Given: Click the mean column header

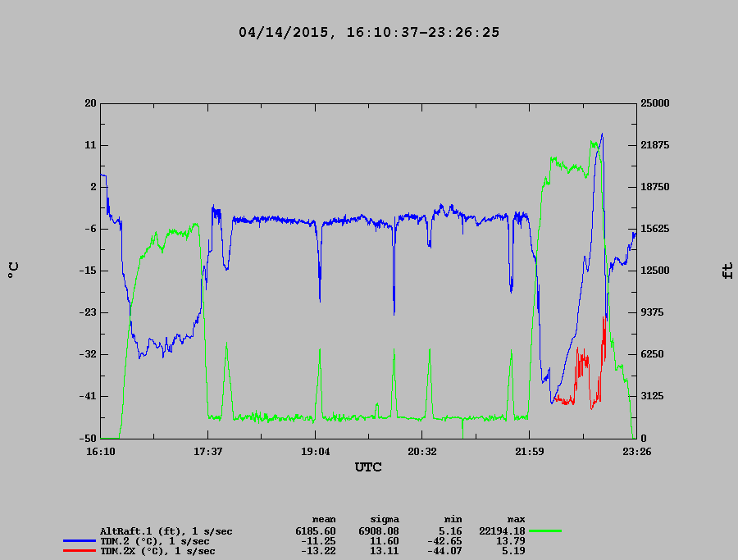Looking at the screenshot, I should point(324,520).
